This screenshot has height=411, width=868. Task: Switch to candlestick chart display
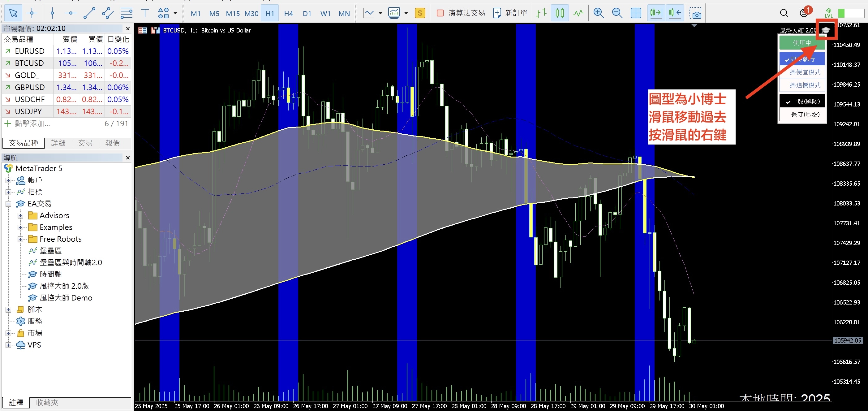560,13
